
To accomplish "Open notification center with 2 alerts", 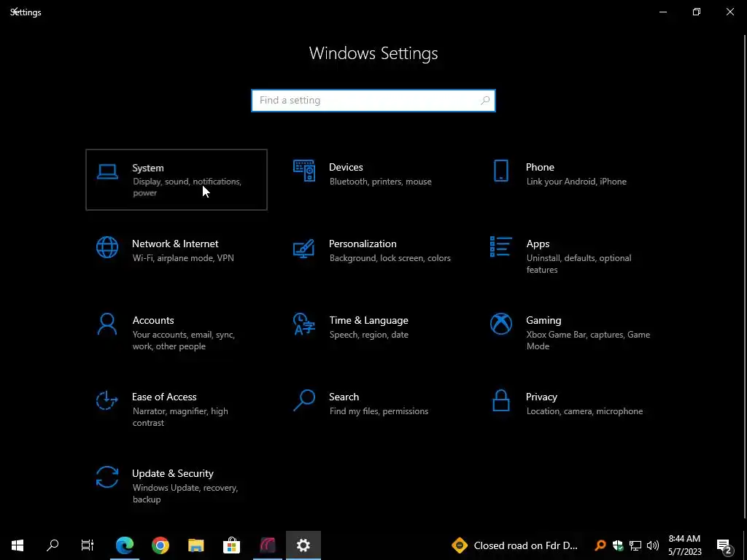I will click(x=724, y=546).
